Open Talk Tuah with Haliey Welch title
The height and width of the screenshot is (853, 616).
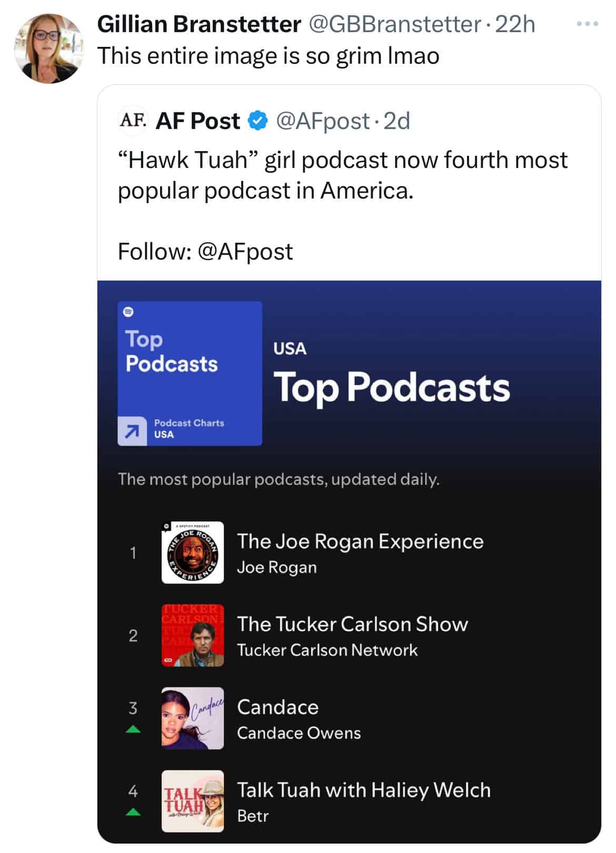pyautogui.click(x=364, y=790)
